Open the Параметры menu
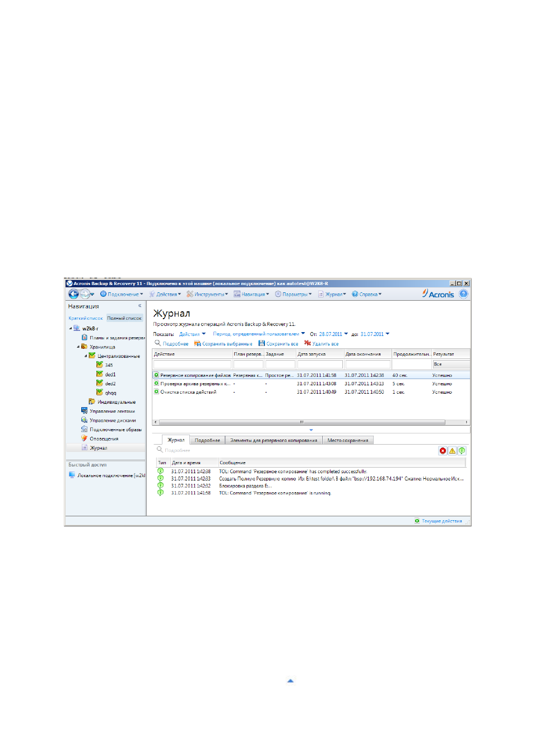 coord(294,294)
